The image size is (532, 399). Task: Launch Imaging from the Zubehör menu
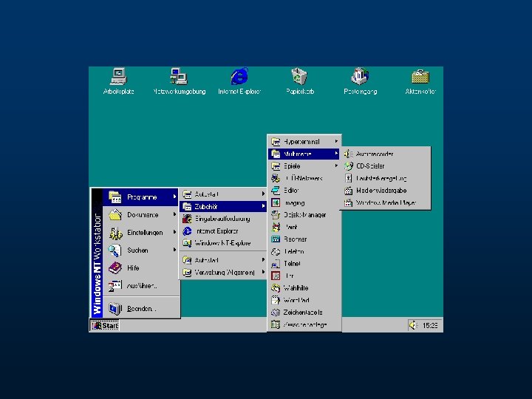click(x=304, y=203)
